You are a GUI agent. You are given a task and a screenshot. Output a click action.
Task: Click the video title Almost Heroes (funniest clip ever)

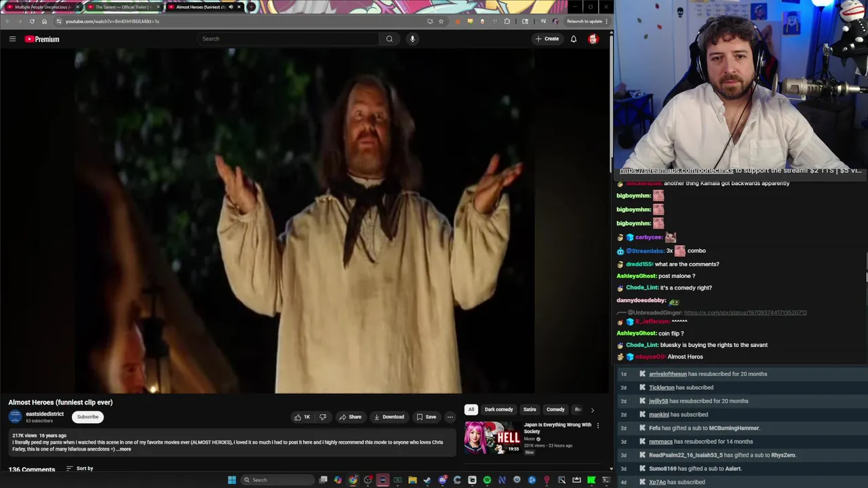60,402
